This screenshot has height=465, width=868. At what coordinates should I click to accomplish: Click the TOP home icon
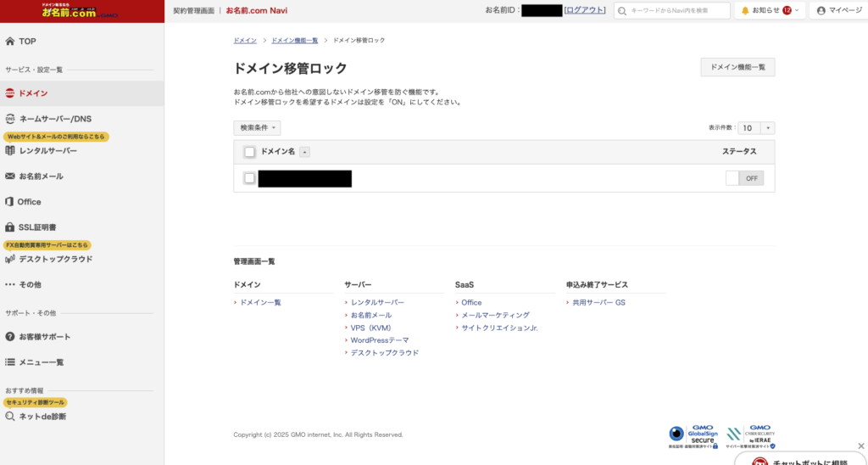pyautogui.click(x=10, y=41)
